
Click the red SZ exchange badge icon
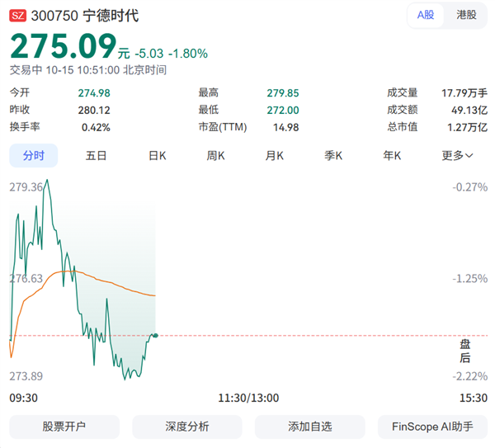point(17,16)
